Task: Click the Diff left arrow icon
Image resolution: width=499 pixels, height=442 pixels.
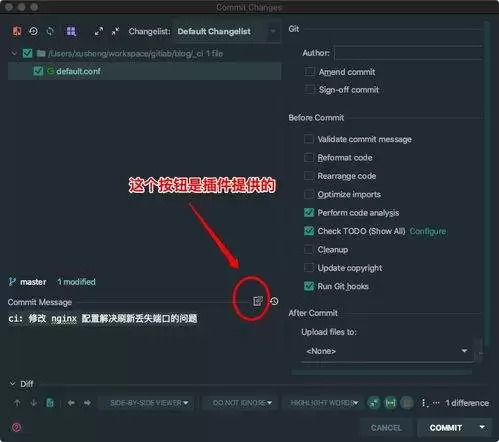Action: pyautogui.click(x=71, y=403)
